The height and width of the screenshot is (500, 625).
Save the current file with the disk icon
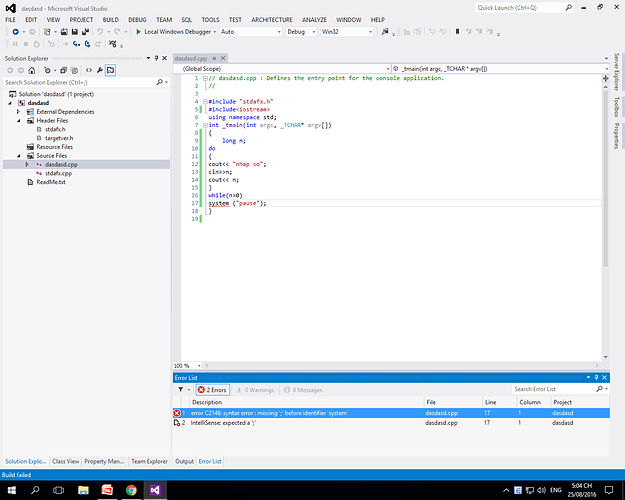(75, 32)
